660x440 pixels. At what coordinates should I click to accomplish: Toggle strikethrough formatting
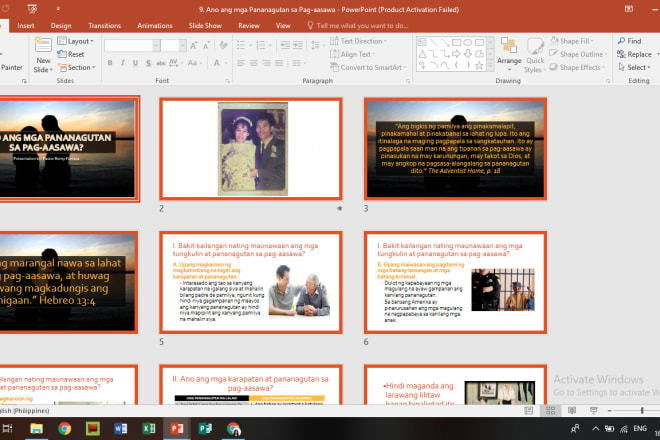click(161, 63)
